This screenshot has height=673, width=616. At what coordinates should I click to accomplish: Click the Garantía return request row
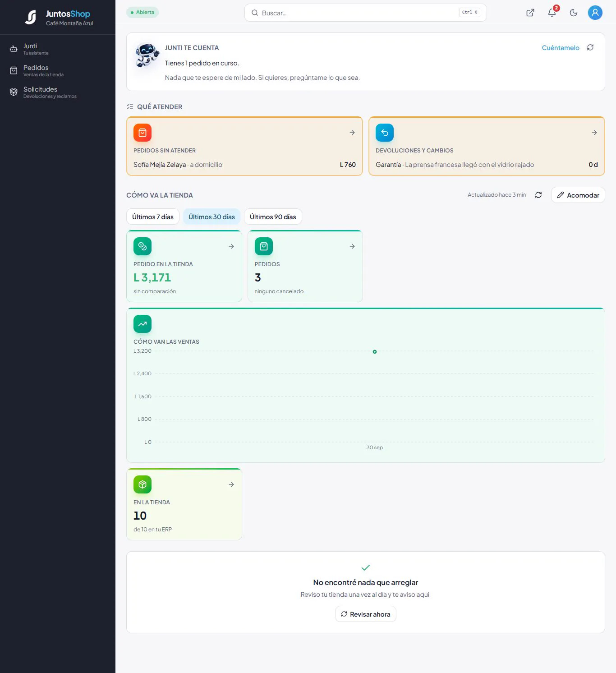pos(487,165)
